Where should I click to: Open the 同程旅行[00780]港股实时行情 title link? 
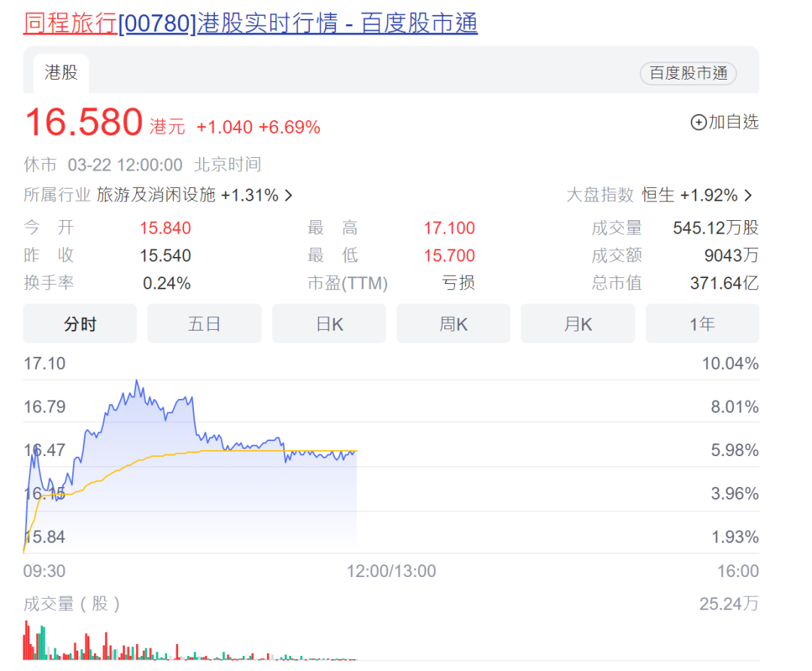pos(250,23)
